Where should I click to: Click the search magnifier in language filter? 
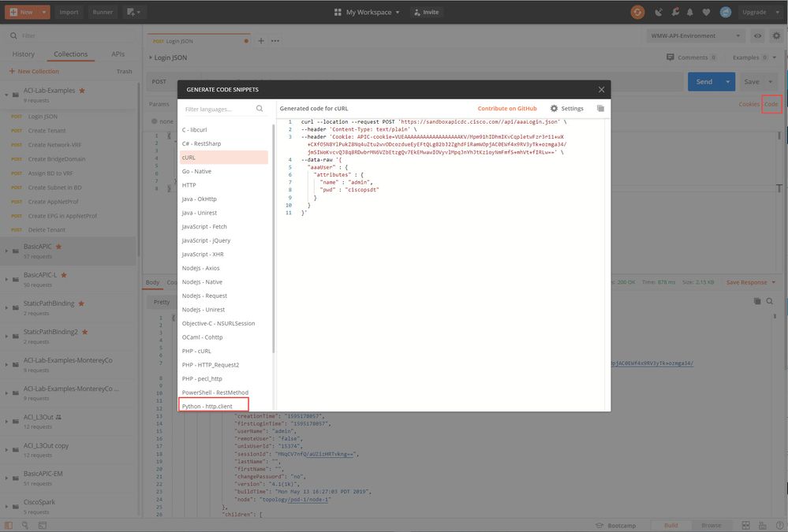tap(260, 109)
